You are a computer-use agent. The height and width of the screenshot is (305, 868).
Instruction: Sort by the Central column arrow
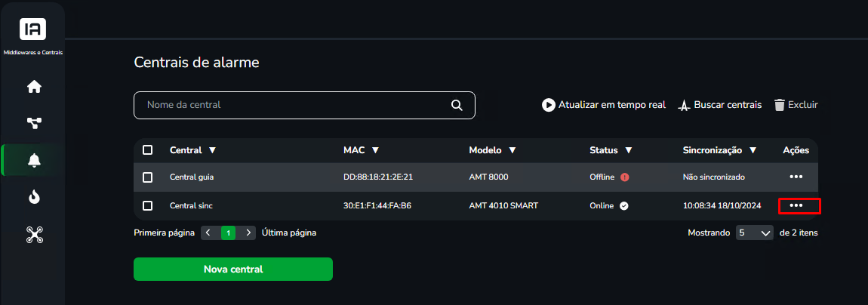tap(213, 150)
